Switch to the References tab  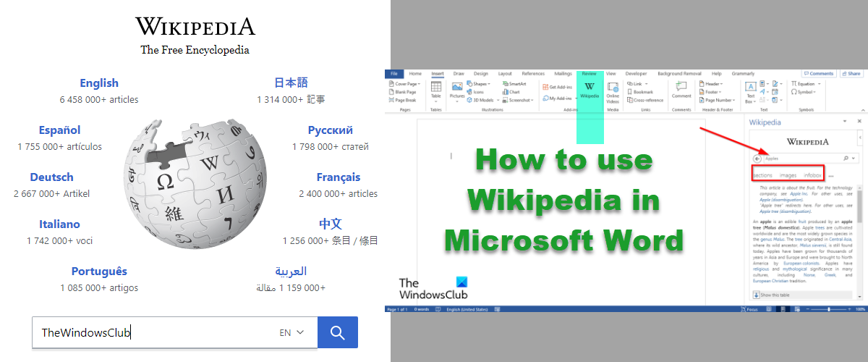click(533, 73)
